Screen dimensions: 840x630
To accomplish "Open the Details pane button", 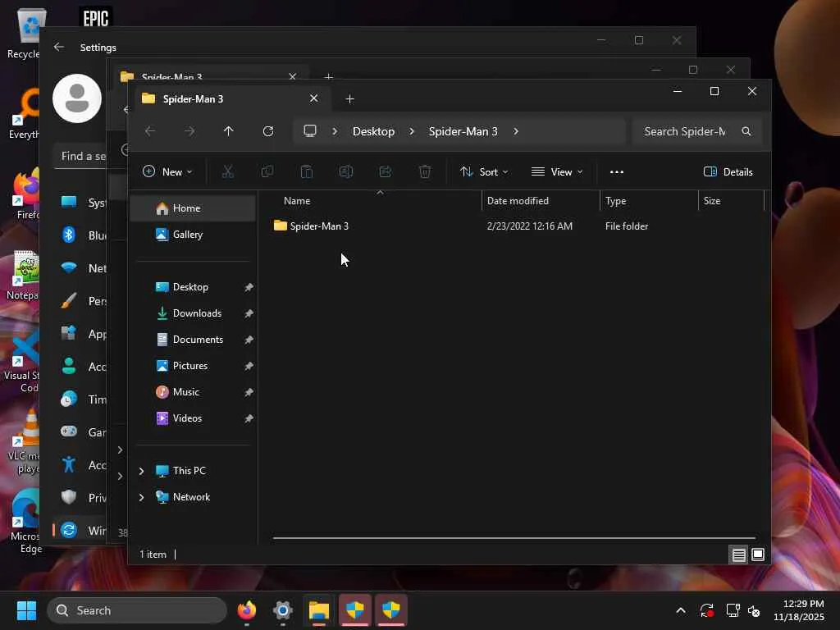I will 728,171.
